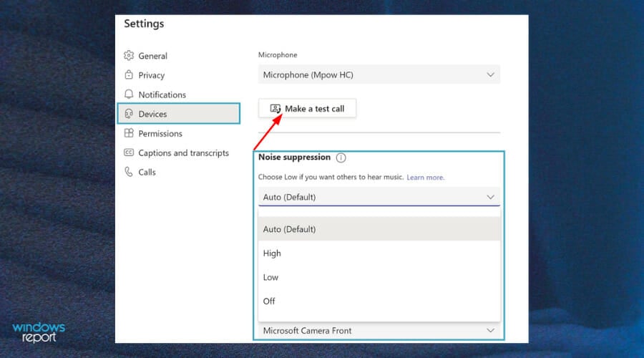
Task: Click the noise suppression info icon
Action: pos(341,158)
